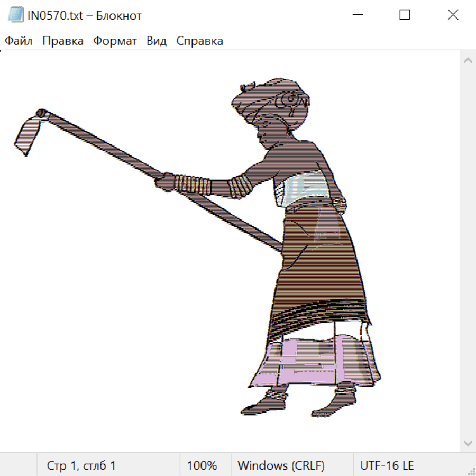Screen dimensions: 476x476
Task: Open the Формат menu
Action: (x=115, y=41)
